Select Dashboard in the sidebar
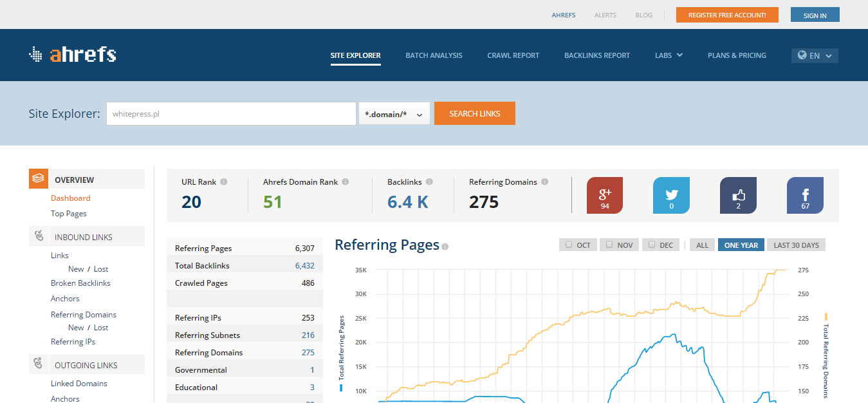The image size is (868, 403). (x=71, y=198)
